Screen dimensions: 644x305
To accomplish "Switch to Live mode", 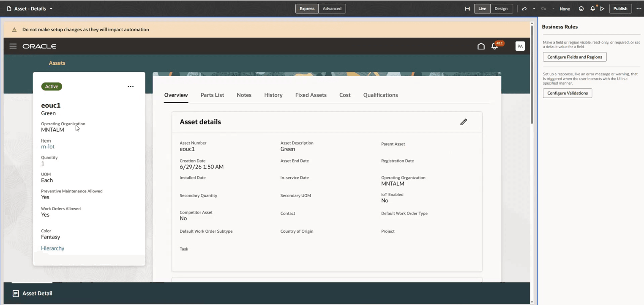I will click(482, 8).
